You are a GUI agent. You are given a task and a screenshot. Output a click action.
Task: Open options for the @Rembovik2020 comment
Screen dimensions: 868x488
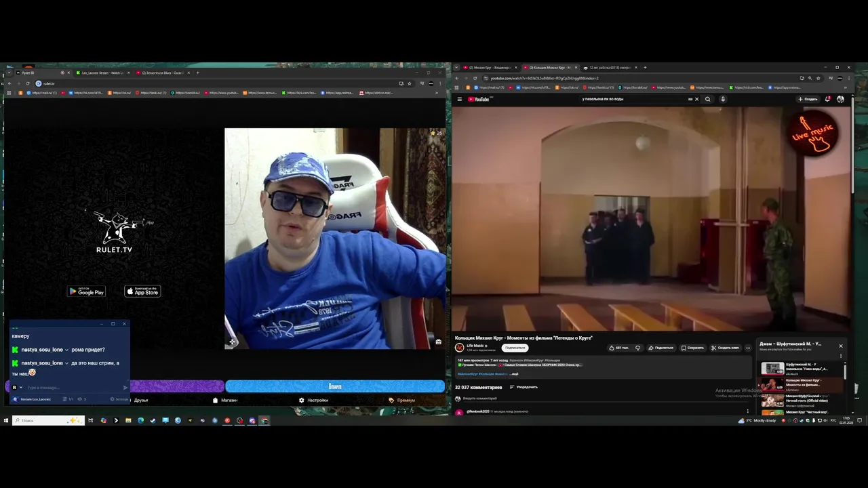[748, 411]
